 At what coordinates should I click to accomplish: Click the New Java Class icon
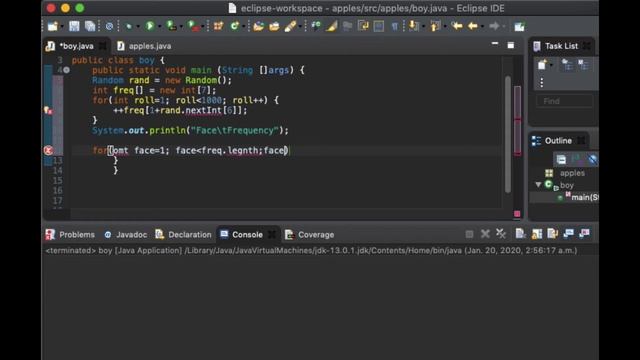point(235,27)
